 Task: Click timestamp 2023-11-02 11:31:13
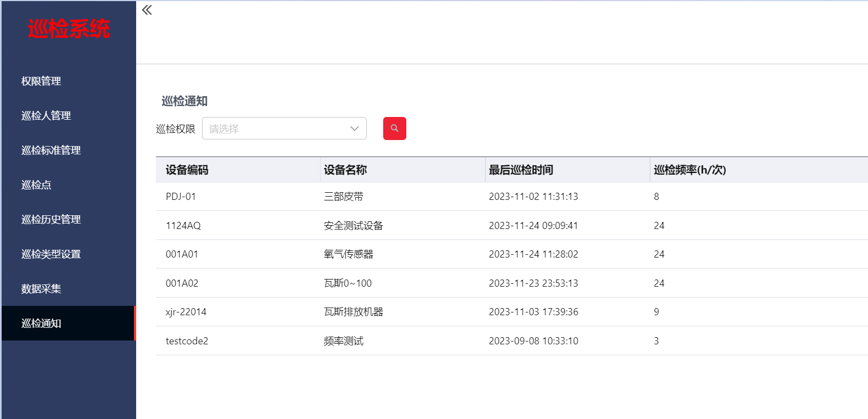[x=534, y=197]
